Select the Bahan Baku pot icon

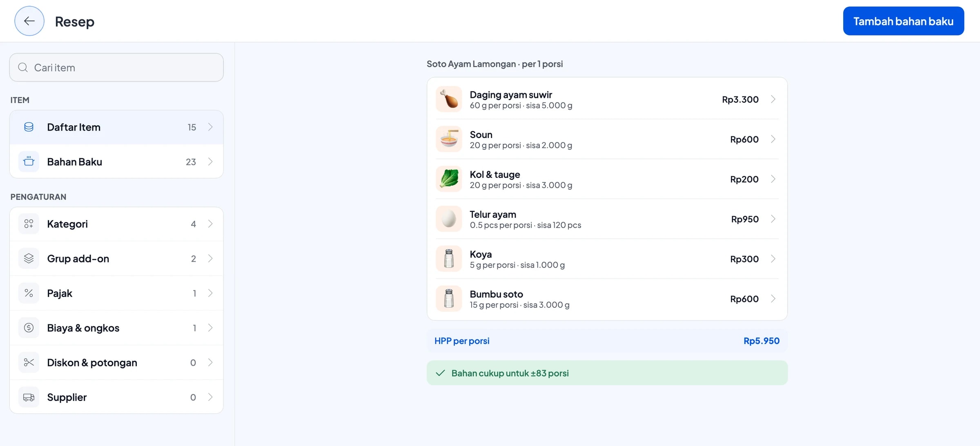click(29, 162)
